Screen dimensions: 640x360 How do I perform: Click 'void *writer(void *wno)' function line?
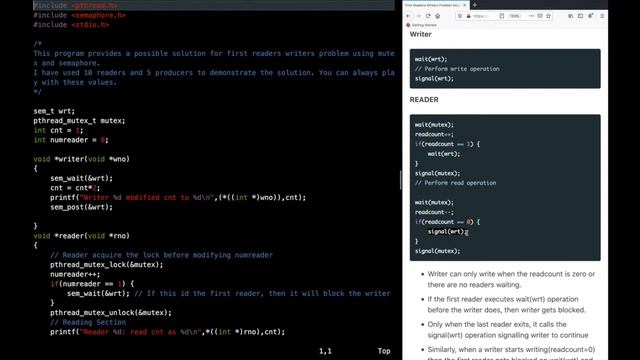pos(82,159)
